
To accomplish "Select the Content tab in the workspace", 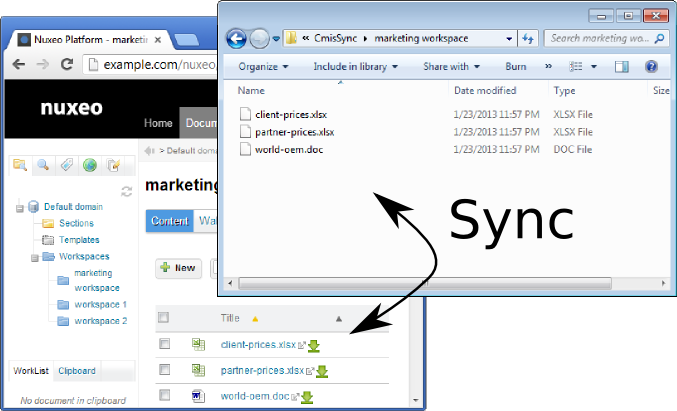I will tap(169, 221).
